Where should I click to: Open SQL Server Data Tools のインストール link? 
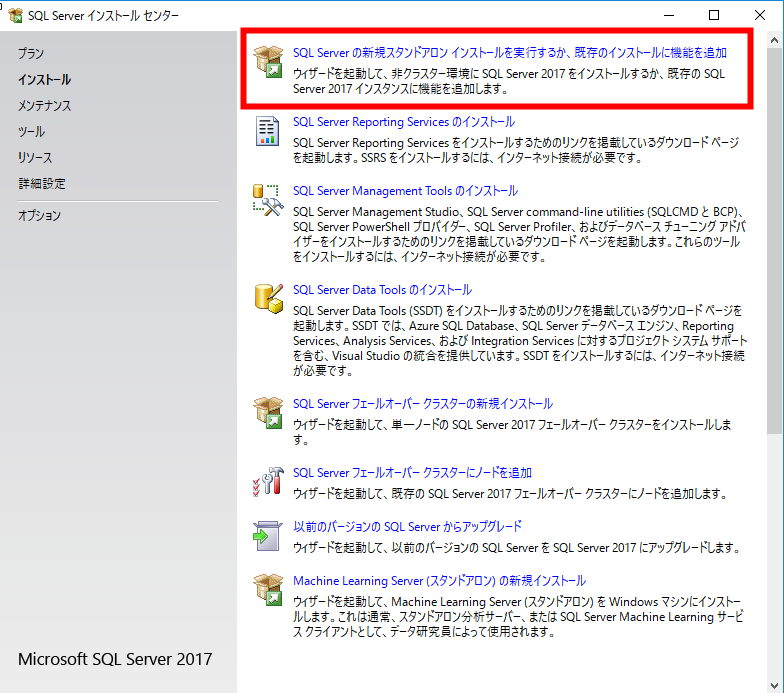coord(382,290)
